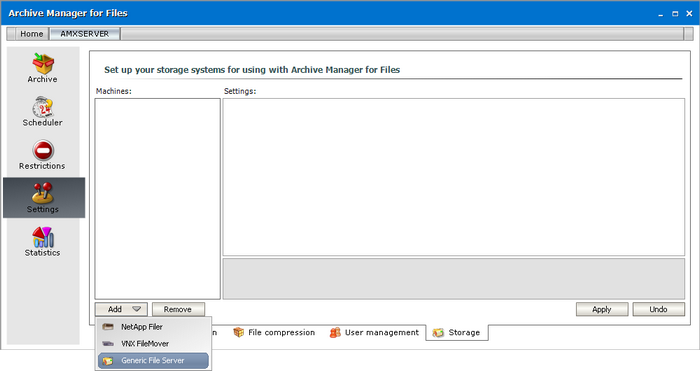The image size is (700, 371).
Task: Open the Scheduler clock icon
Action: point(43,107)
